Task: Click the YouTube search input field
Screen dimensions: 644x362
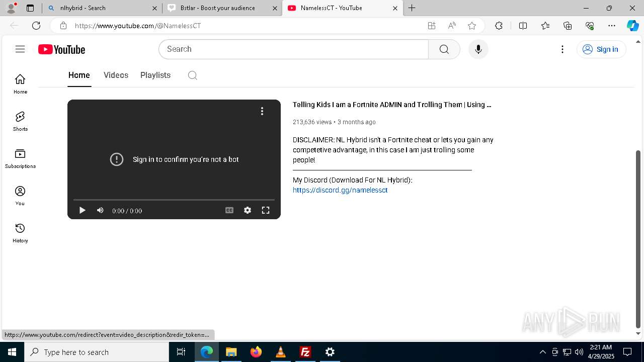Action: tap(293, 49)
